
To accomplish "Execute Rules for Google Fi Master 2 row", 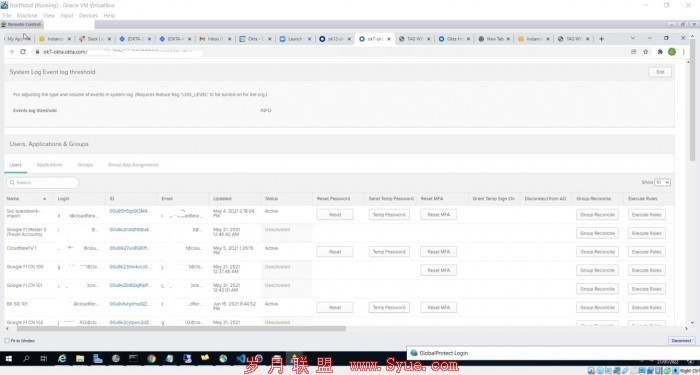I will tap(646, 233).
